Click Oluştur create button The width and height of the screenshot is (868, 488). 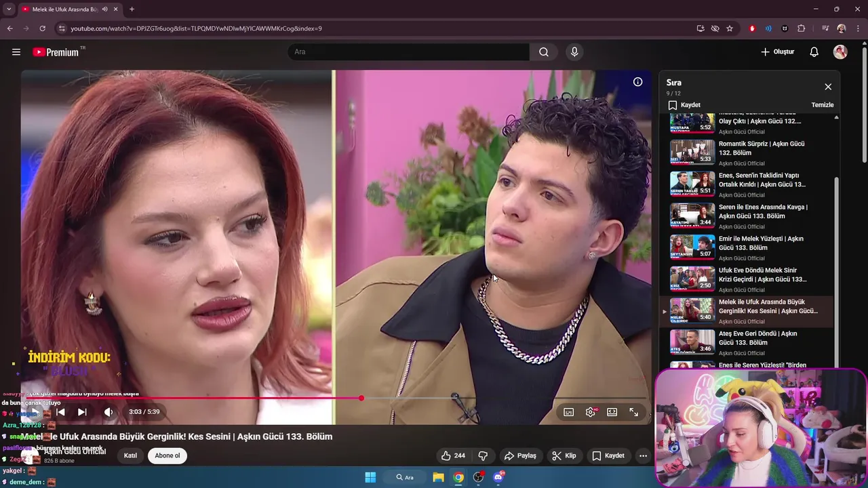click(777, 52)
